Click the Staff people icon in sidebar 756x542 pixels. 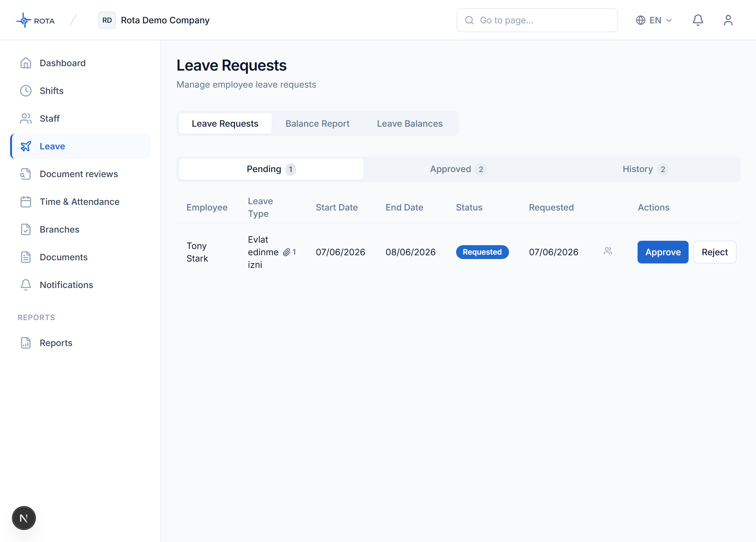point(26,118)
